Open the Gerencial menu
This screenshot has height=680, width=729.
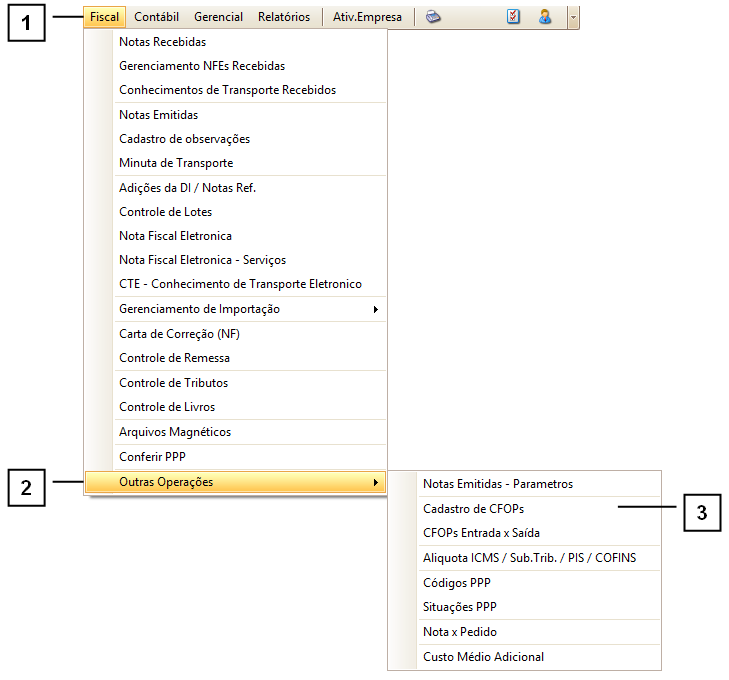pyautogui.click(x=218, y=17)
